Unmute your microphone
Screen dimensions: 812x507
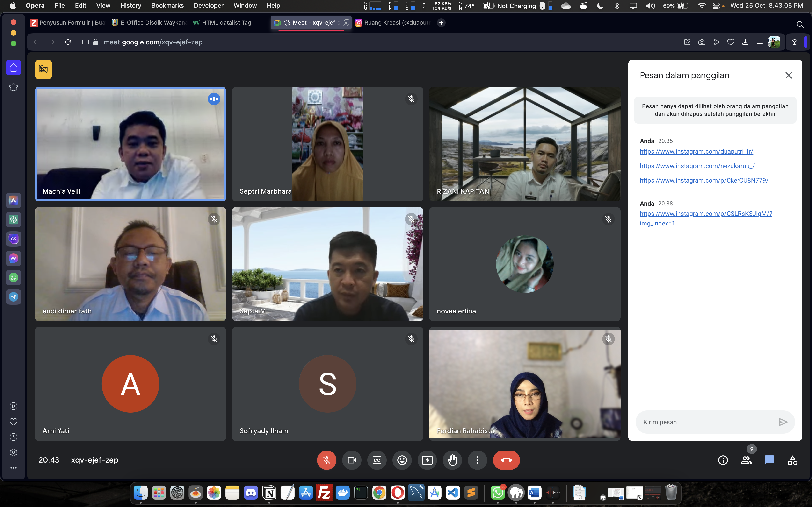[x=326, y=460]
